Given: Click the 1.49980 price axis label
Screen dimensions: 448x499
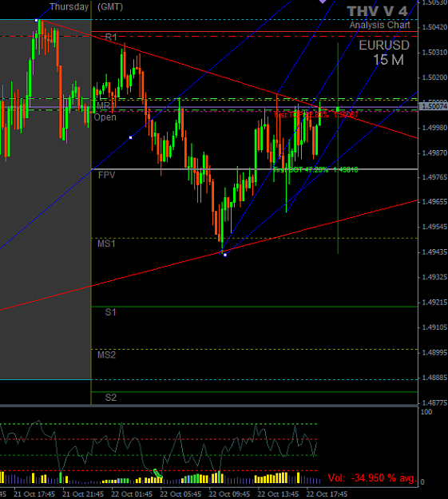Looking at the screenshot, I should (x=434, y=128).
